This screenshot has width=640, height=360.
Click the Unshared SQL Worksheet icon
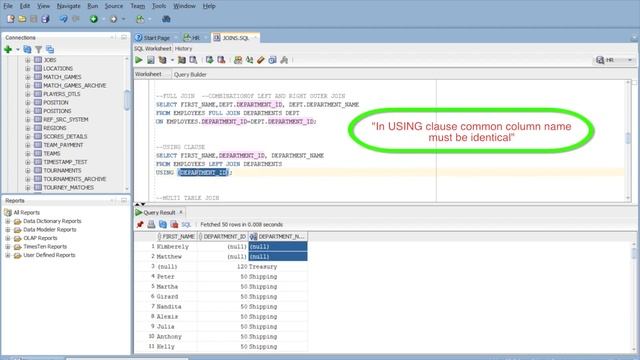[238, 60]
